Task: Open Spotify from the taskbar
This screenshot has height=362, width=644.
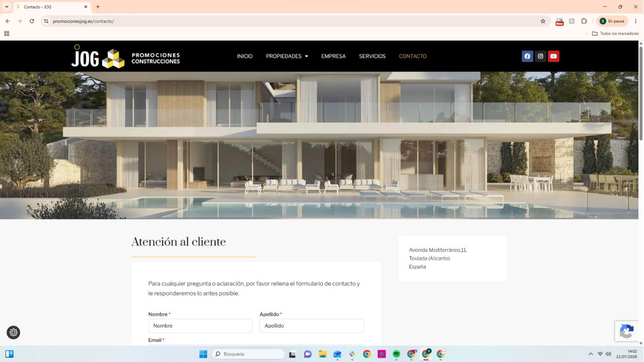Action: [396, 354]
